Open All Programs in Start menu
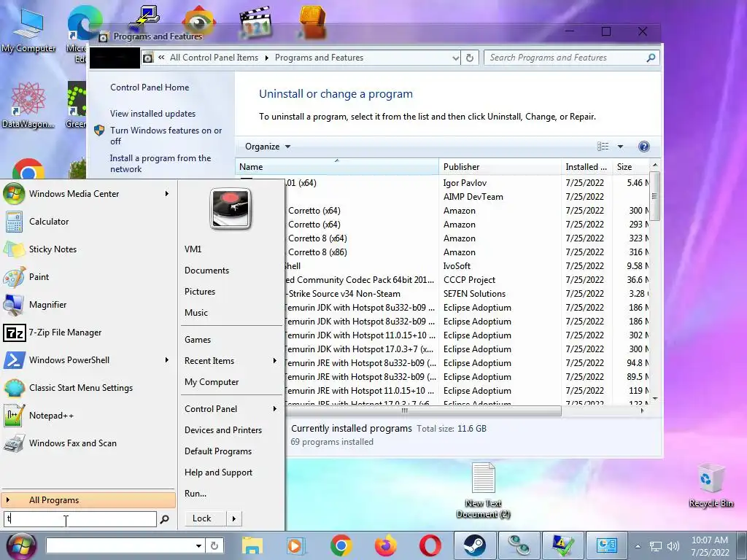The image size is (747, 560). click(x=88, y=500)
